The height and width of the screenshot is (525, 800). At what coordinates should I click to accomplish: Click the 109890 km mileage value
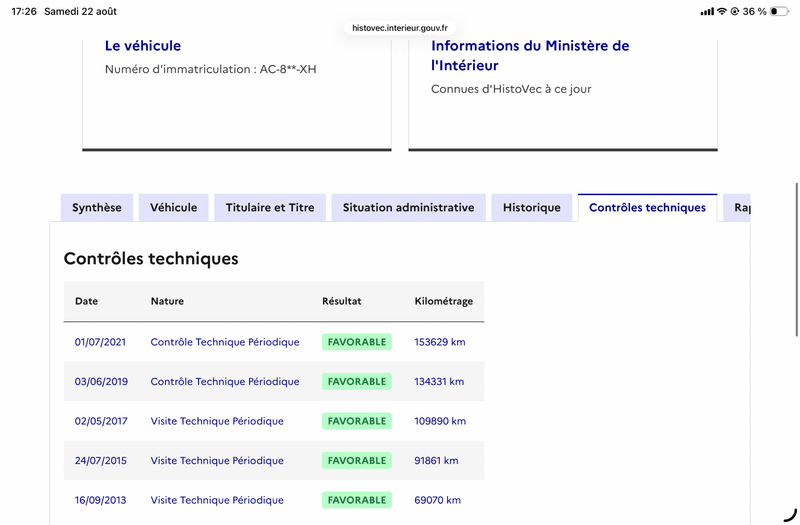point(440,421)
